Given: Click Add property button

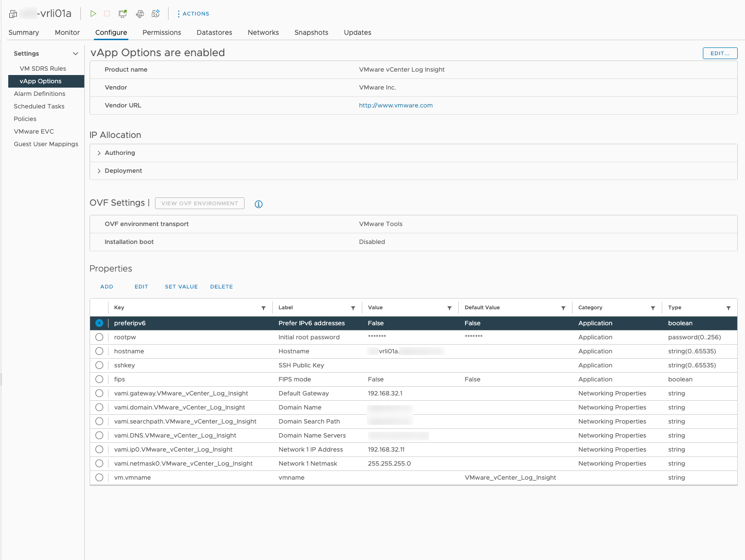Looking at the screenshot, I should [x=107, y=287].
